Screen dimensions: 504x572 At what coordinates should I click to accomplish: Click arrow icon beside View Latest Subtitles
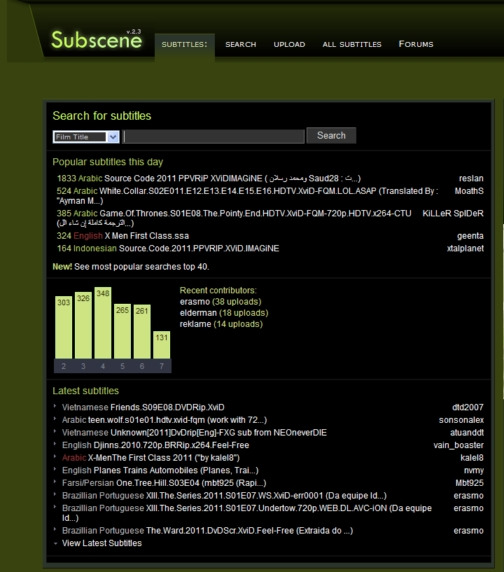pos(55,543)
